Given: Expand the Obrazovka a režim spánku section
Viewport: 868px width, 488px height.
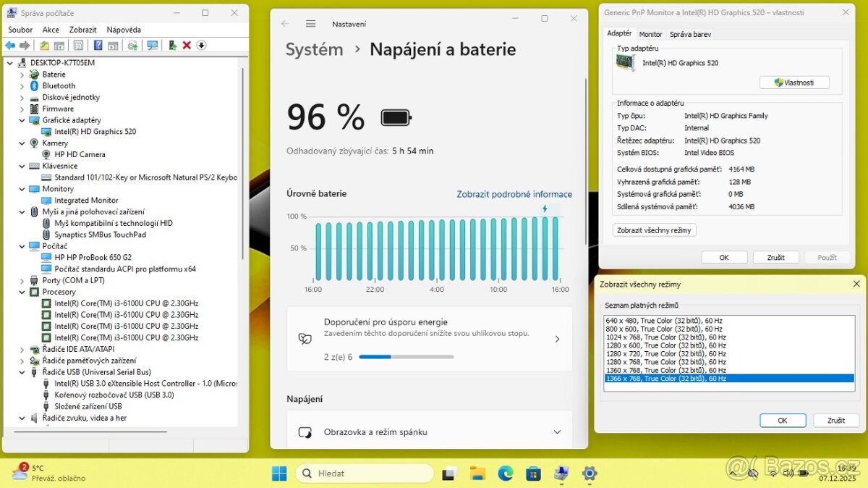Looking at the screenshot, I should (x=556, y=430).
